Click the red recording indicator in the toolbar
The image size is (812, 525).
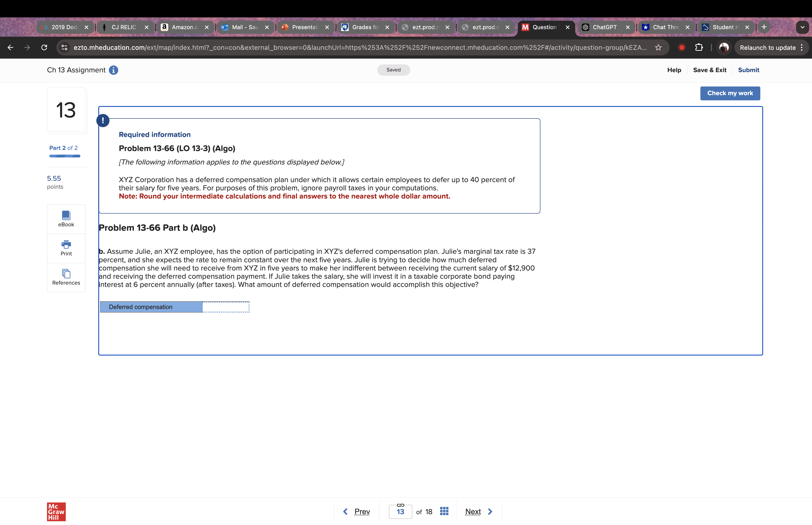coord(682,47)
